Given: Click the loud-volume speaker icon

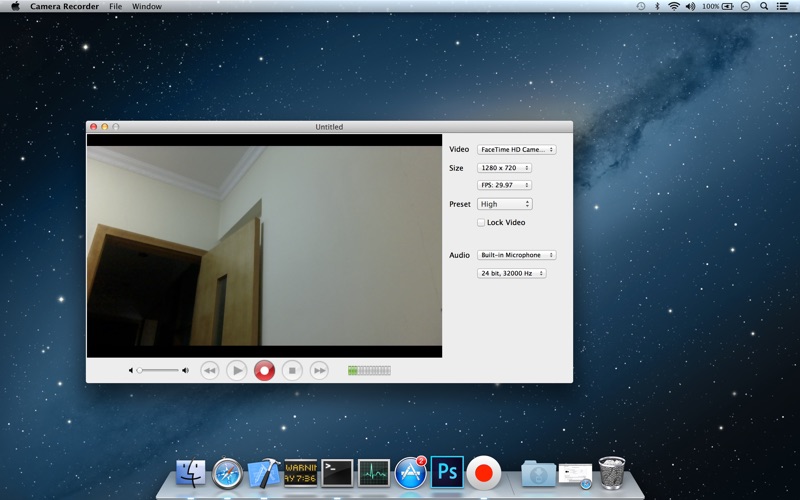Looking at the screenshot, I should tap(185, 370).
